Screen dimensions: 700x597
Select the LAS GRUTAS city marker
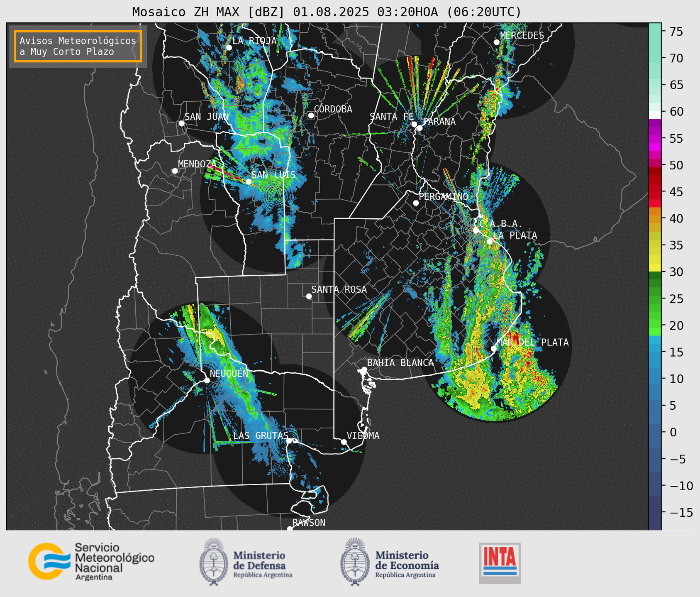pos(289,441)
